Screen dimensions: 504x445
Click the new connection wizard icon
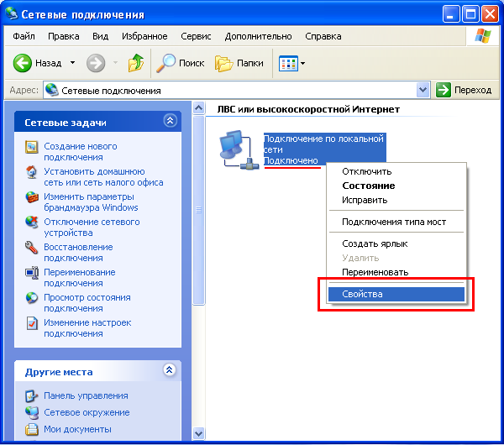[32, 147]
